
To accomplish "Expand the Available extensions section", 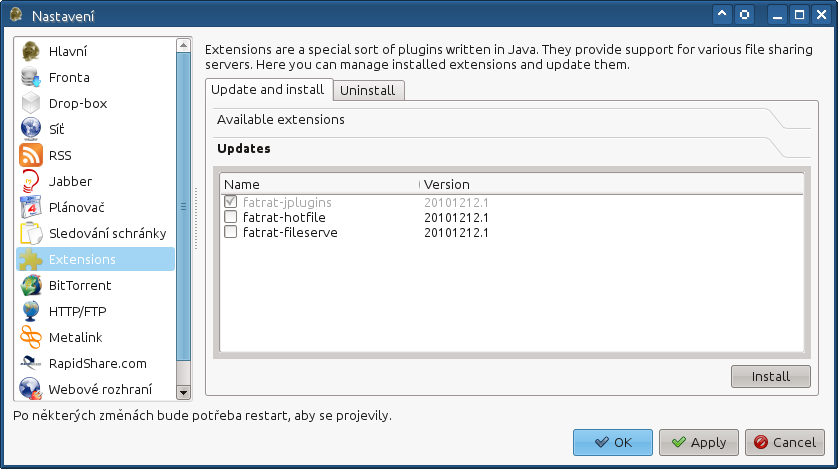I will [x=281, y=119].
